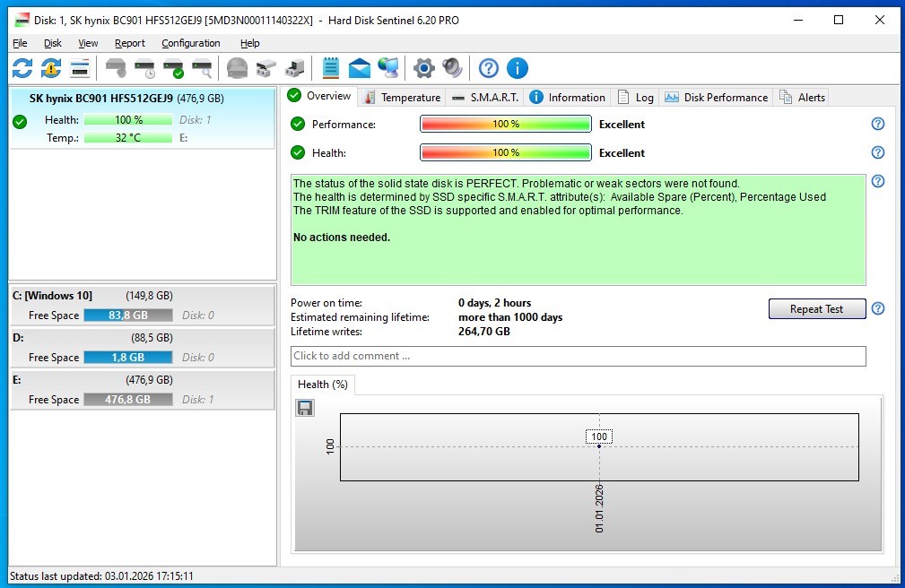Switch to the Temperature tab

pos(402,98)
